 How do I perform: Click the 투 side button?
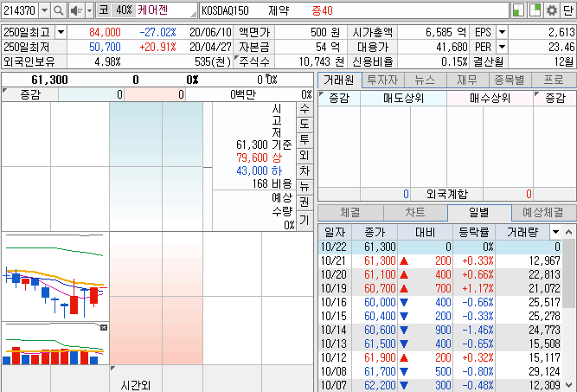(x=305, y=140)
